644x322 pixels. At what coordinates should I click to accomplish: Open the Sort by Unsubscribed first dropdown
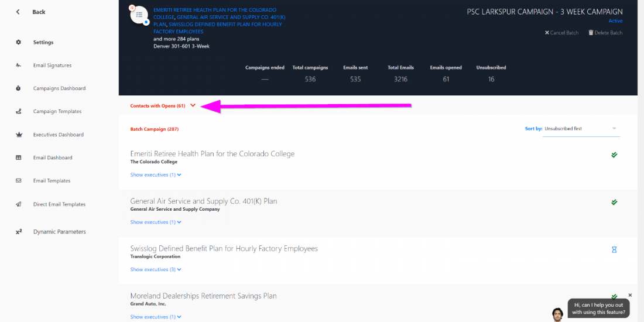pos(581,129)
